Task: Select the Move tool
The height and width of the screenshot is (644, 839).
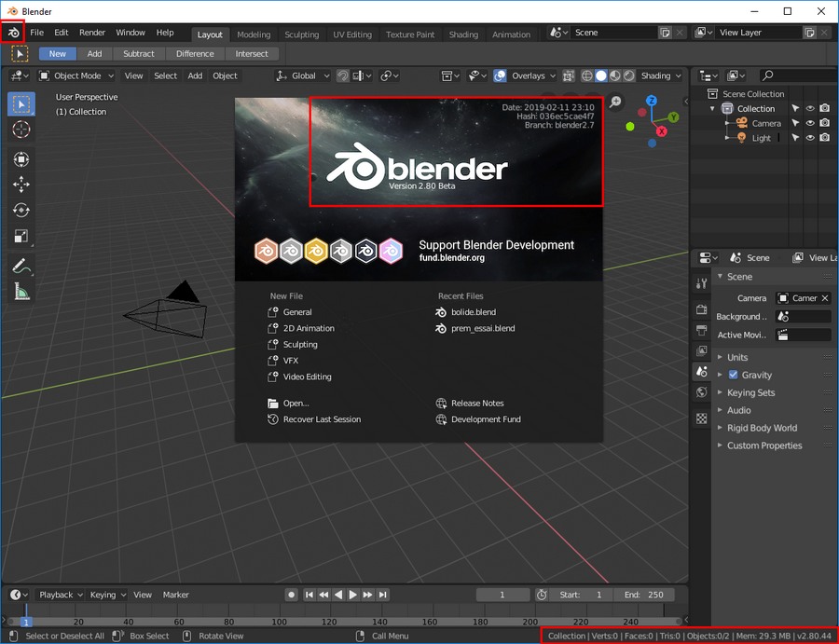Action: 21,185
